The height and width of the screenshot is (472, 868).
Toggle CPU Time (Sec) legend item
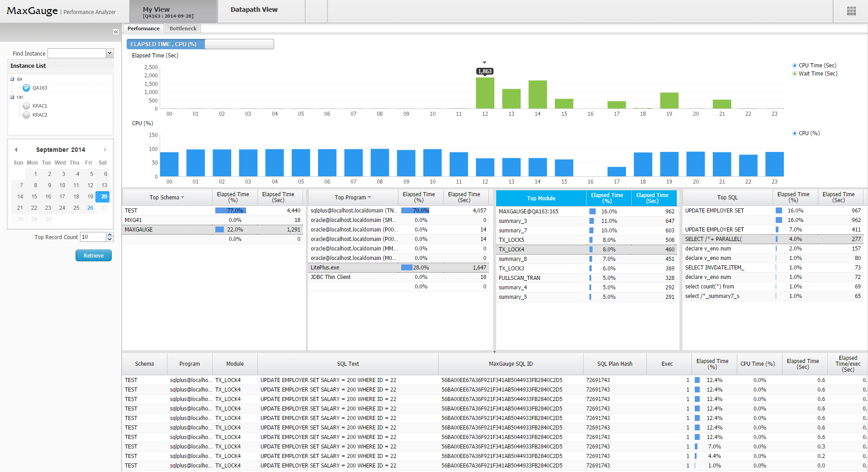click(814, 66)
